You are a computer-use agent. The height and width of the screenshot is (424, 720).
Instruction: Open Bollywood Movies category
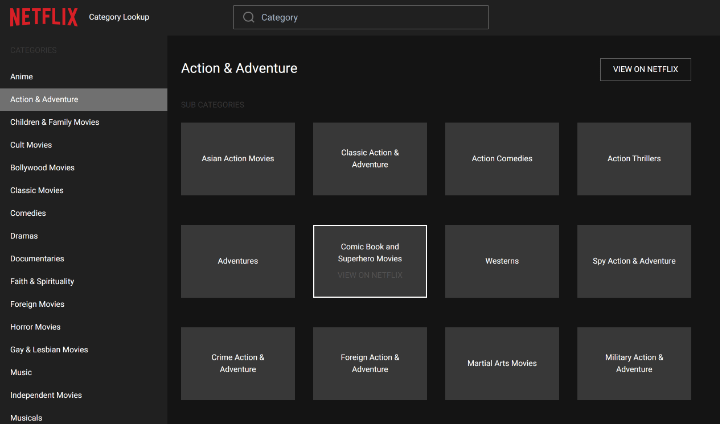pos(84,168)
